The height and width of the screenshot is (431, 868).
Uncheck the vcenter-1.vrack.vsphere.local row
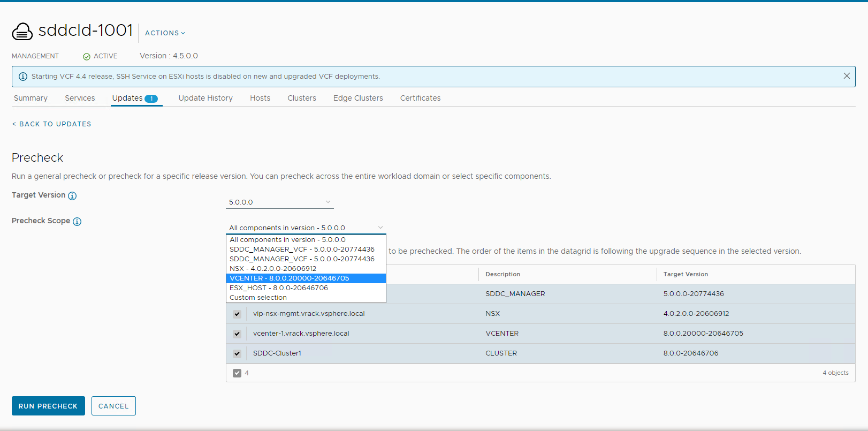coord(237,334)
